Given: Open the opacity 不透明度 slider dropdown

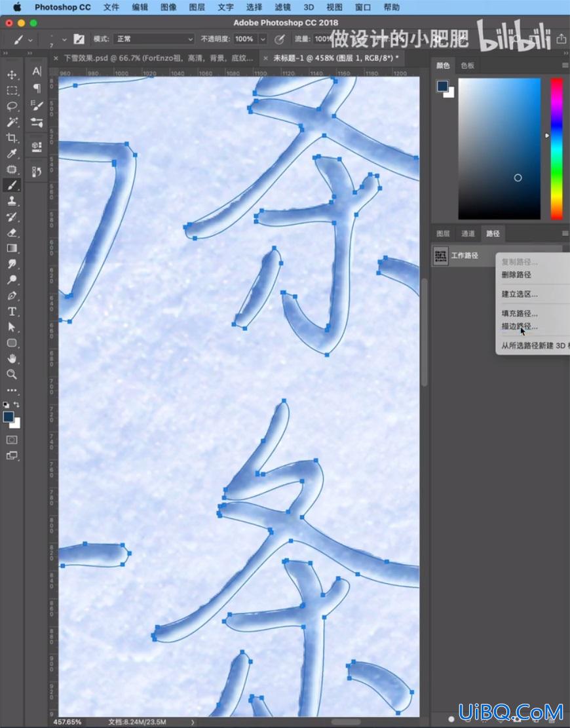Looking at the screenshot, I should (263, 39).
